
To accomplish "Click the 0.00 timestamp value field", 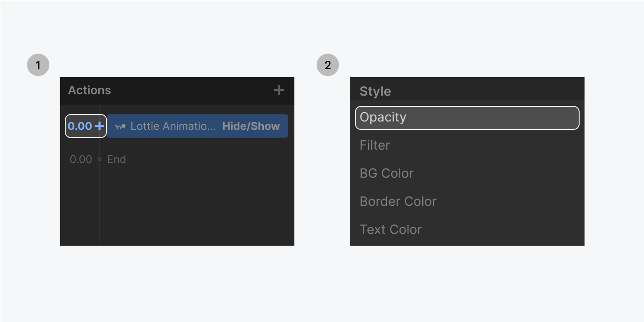I will 79,126.
